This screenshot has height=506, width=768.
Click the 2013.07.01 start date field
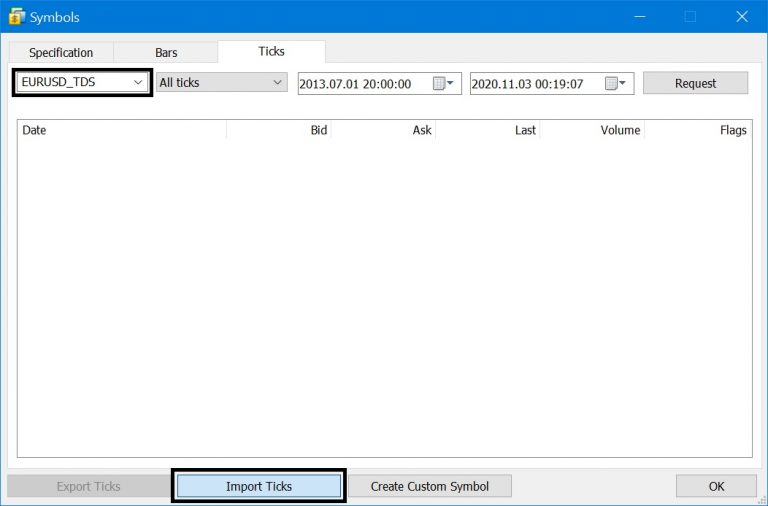362,84
